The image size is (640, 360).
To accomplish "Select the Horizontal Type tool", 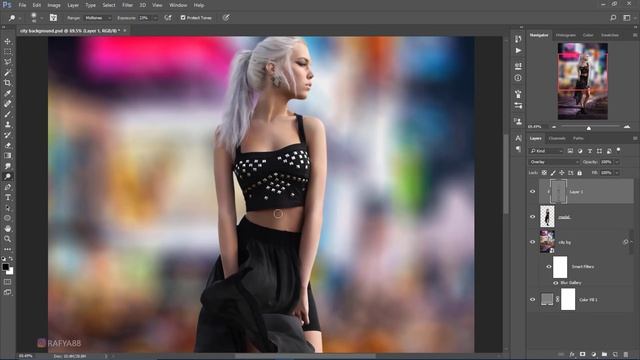I will (7, 198).
